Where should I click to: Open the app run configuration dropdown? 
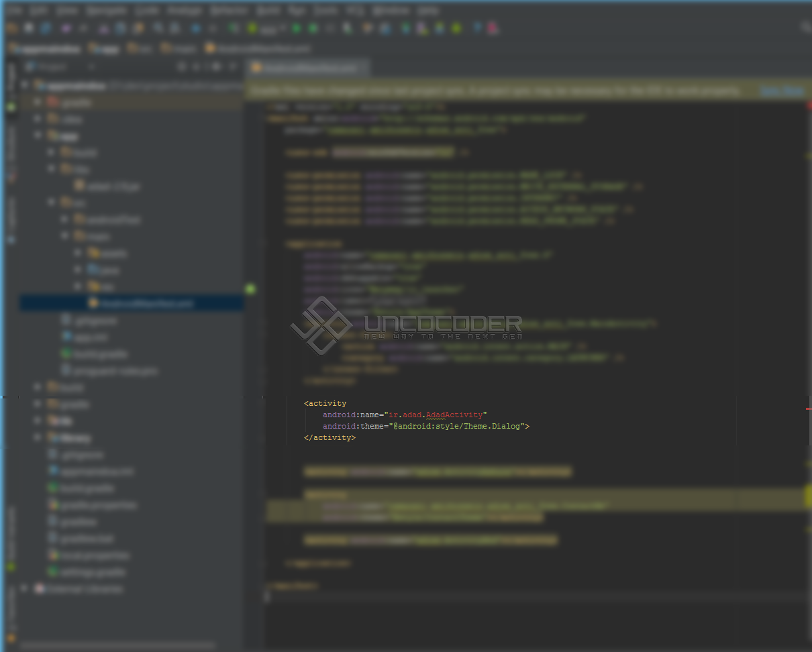click(266, 28)
